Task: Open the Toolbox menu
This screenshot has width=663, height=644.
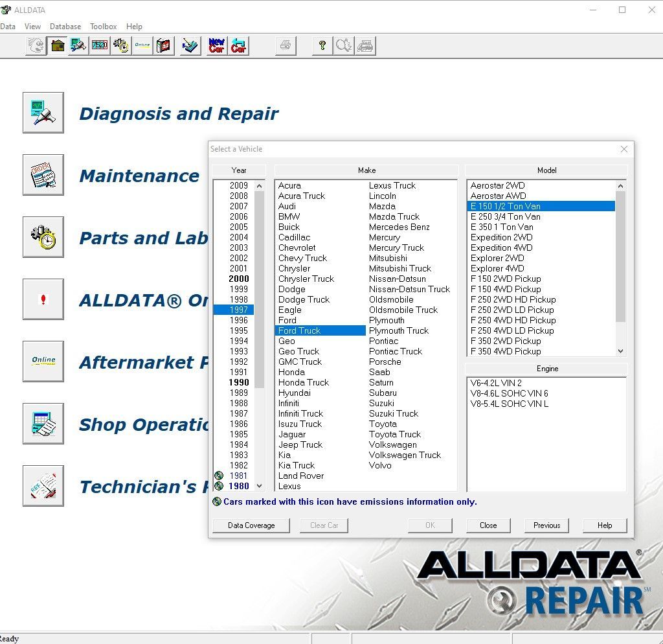Action: click(103, 26)
